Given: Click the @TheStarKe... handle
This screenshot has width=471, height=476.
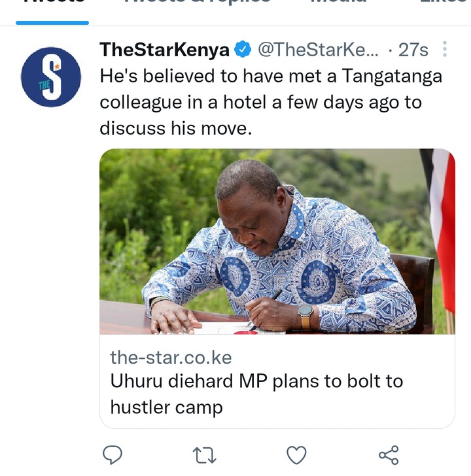Looking at the screenshot, I should [x=318, y=50].
